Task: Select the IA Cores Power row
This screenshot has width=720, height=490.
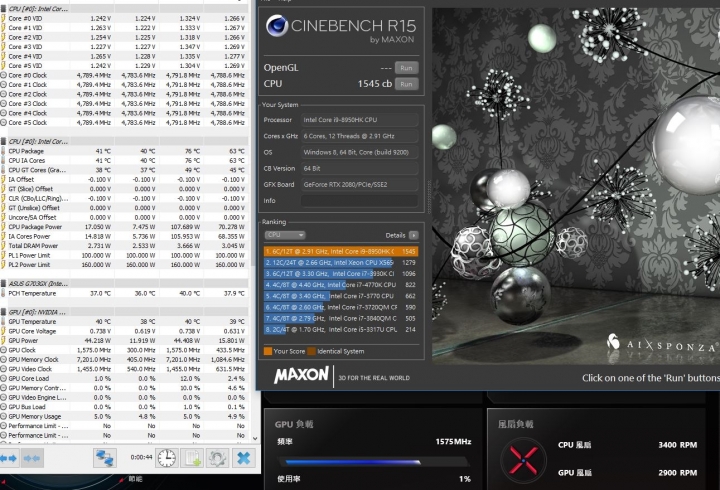Action: coord(124,237)
